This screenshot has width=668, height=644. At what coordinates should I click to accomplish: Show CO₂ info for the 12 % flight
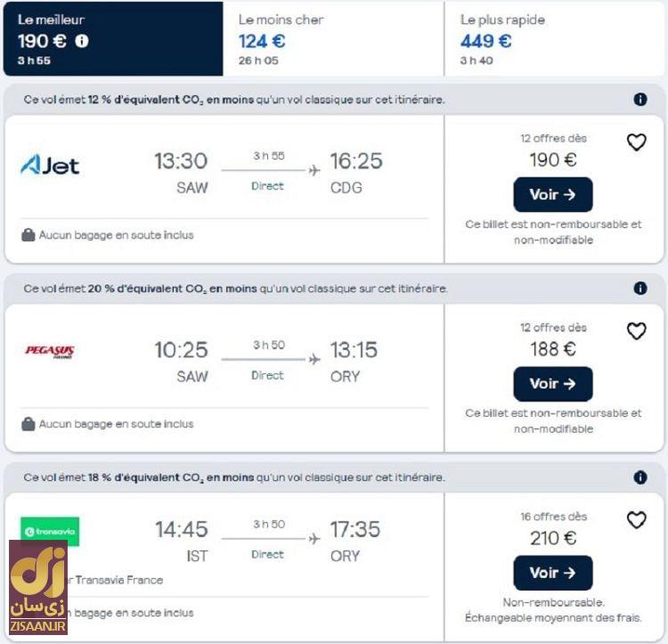click(640, 100)
